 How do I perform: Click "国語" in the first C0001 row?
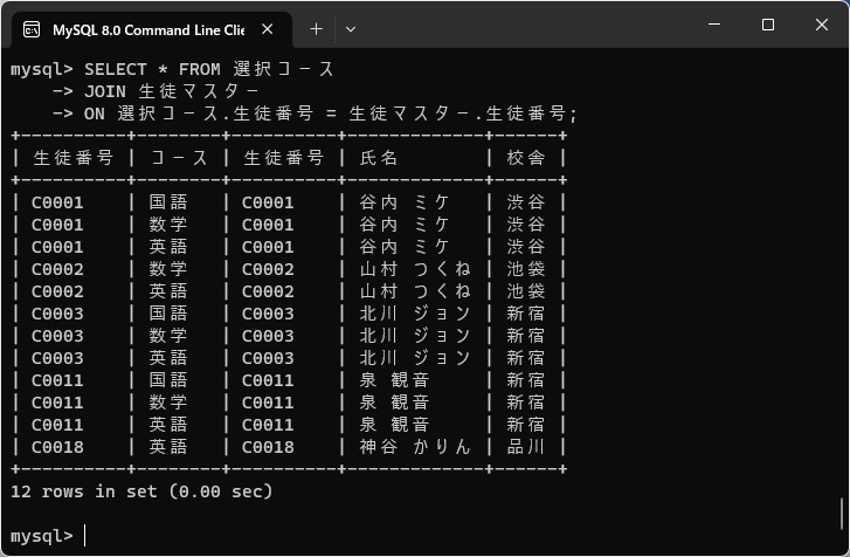[169, 202]
